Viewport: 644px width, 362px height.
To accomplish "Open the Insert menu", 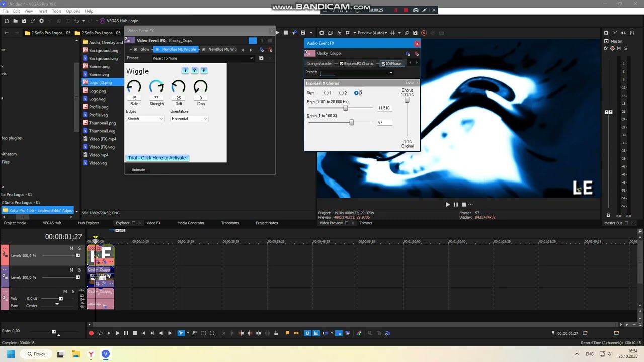I will pos(42,11).
